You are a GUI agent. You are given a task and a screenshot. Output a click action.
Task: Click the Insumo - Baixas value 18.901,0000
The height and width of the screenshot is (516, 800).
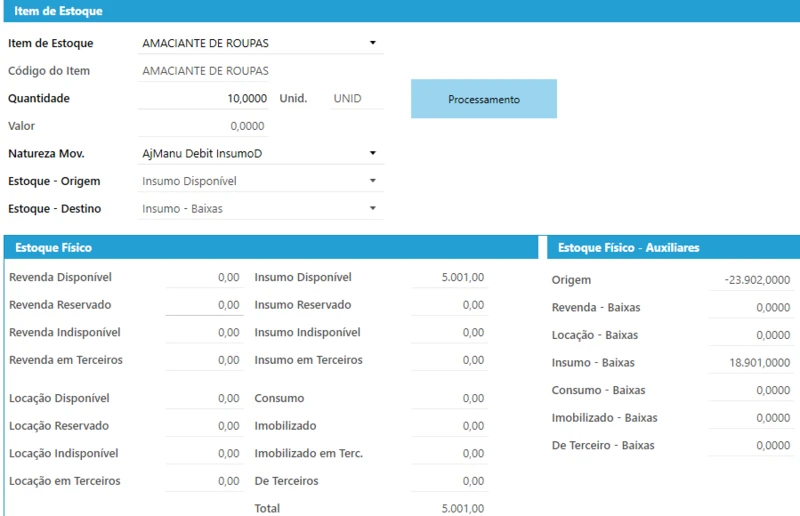pyautogui.click(x=751, y=362)
